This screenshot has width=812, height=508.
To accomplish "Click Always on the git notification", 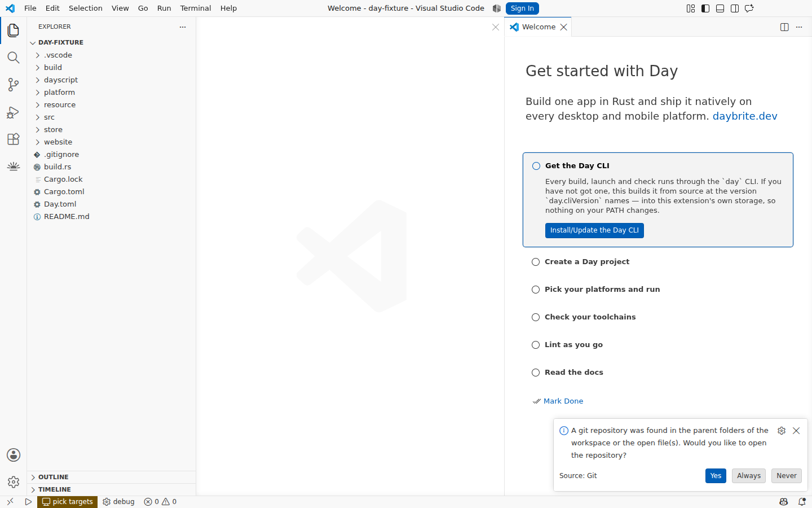I will [x=749, y=476].
